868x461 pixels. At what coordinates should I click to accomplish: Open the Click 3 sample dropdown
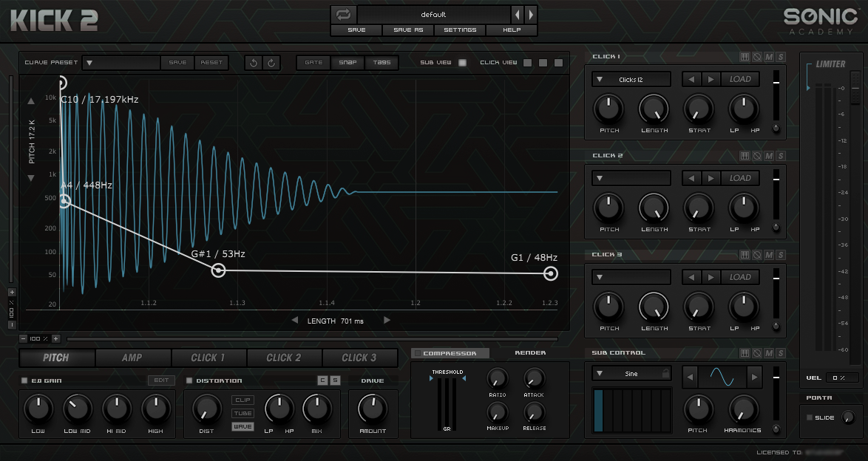pyautogui.click(x=631, y=277)
